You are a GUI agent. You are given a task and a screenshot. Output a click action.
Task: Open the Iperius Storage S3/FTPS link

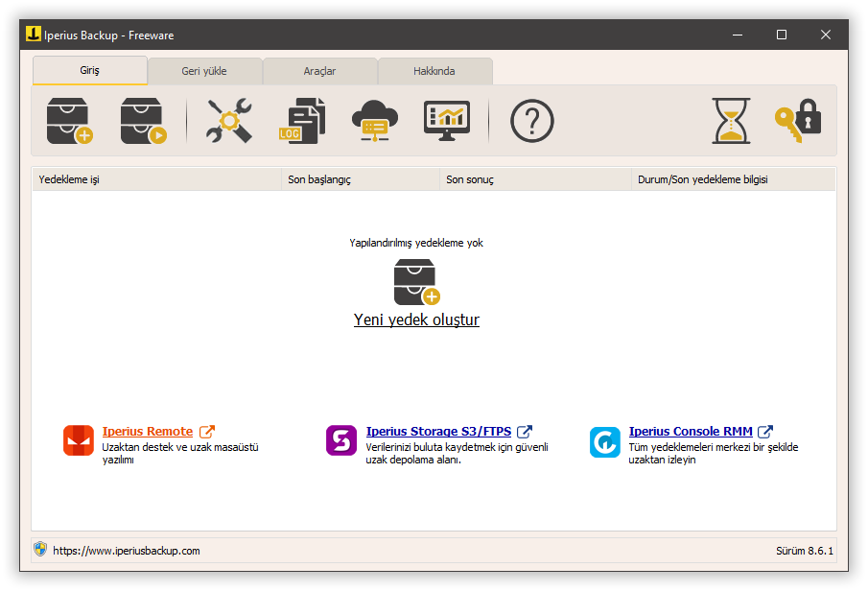(x=438, y=432)
